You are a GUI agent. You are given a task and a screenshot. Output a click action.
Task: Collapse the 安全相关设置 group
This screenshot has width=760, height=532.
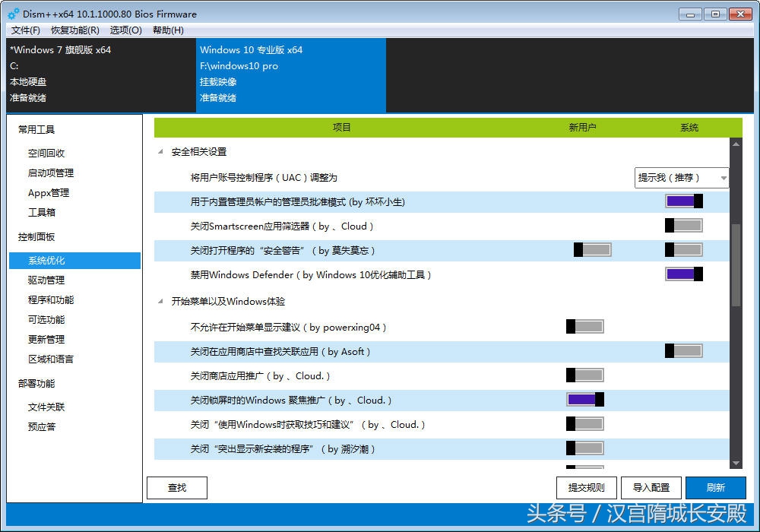160,152
